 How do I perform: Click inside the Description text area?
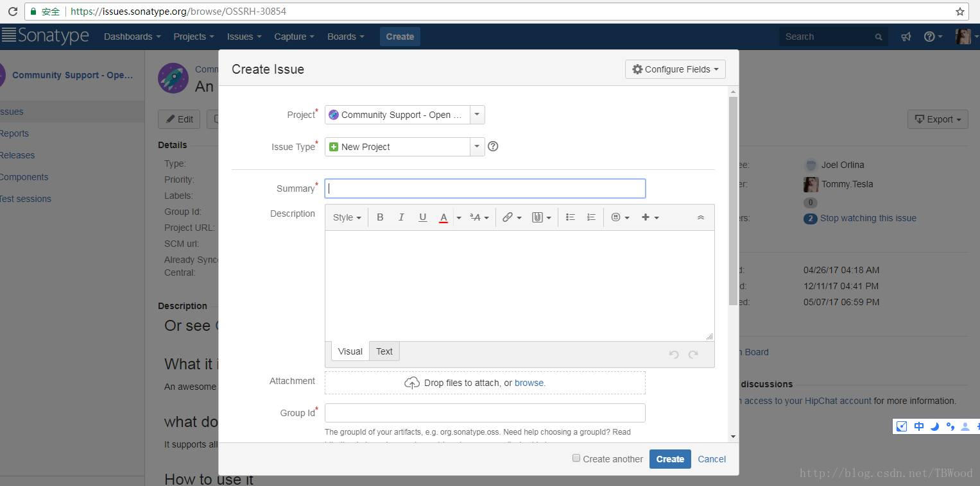click(519, 285)
